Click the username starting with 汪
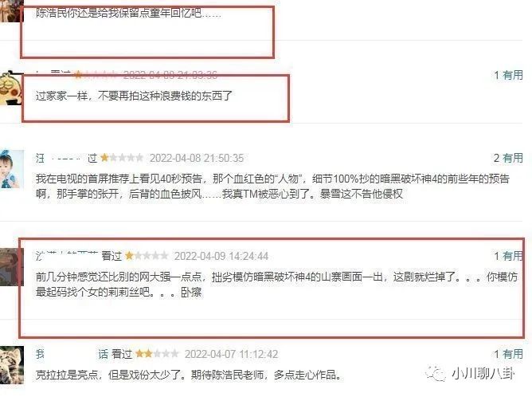 pyautogui.click(x=57, y=159)
